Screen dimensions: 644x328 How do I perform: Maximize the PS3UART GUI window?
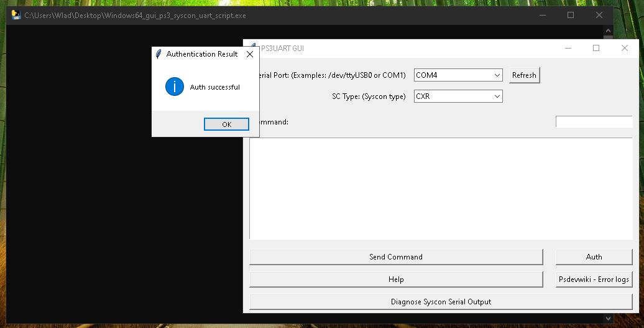click(x=596, y=48)
